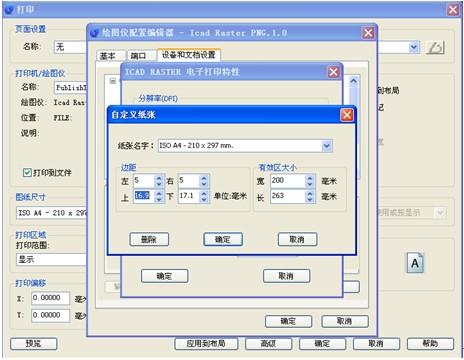
Task: Click the page setup edit icon
Action: point(435,47)
